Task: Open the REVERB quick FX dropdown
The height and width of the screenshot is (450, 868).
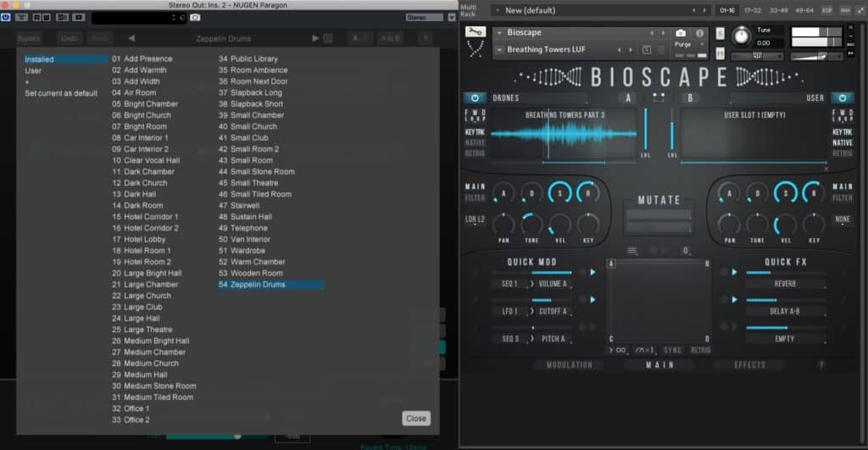Action: [785, 284]
